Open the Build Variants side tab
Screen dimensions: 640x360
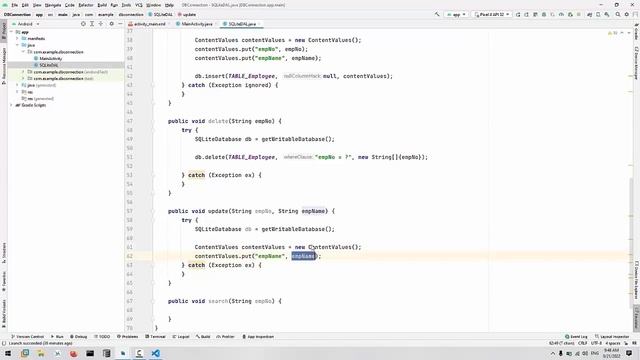(x=4, y=313)
